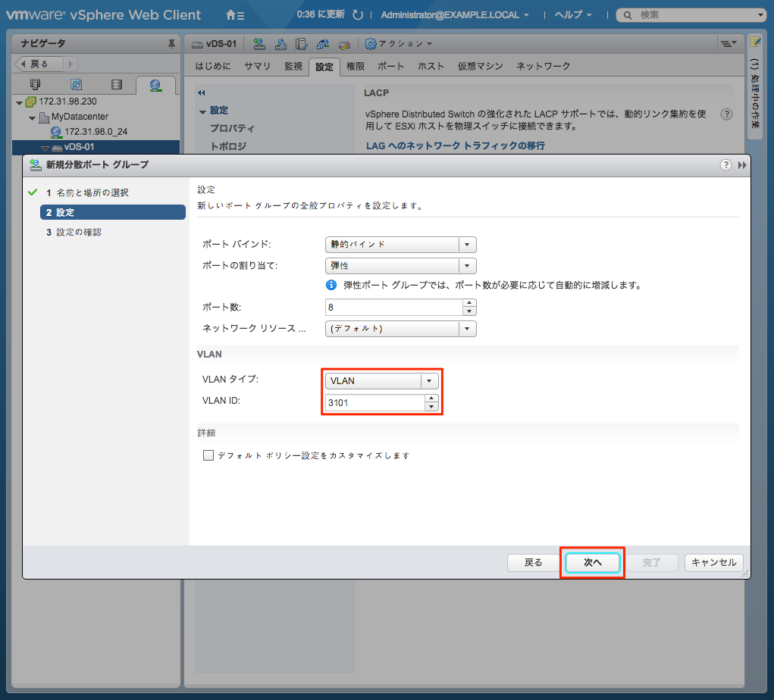Collapse the 172.31.98.230 tree node
This screenshot has height=700, width=774.
[x=19, y=102]
